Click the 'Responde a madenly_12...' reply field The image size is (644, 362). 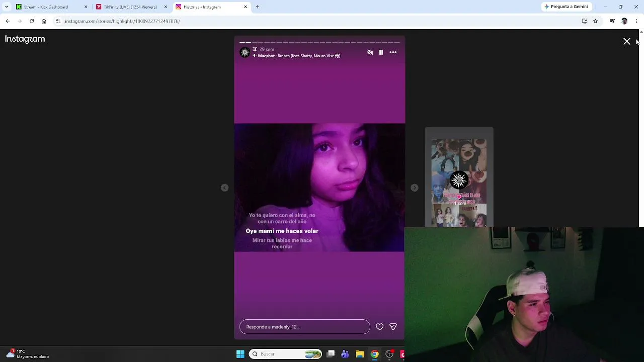click(305, 327)
